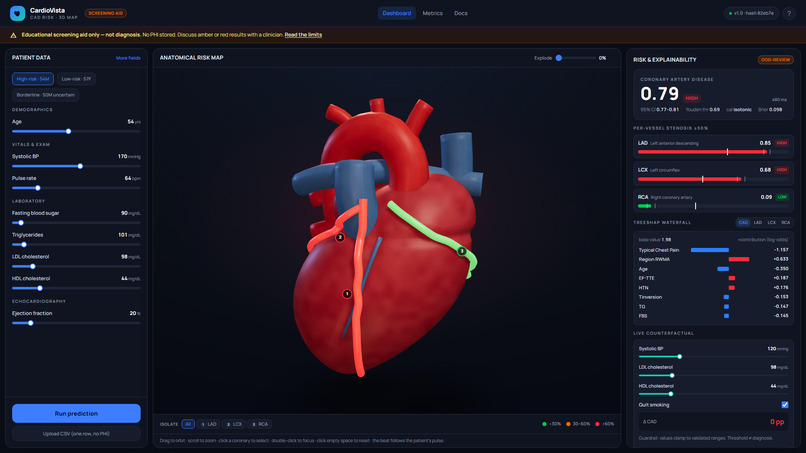Screen dimensions: 806x453
Task: Open the More fields link
Action: tap(128, 58)
